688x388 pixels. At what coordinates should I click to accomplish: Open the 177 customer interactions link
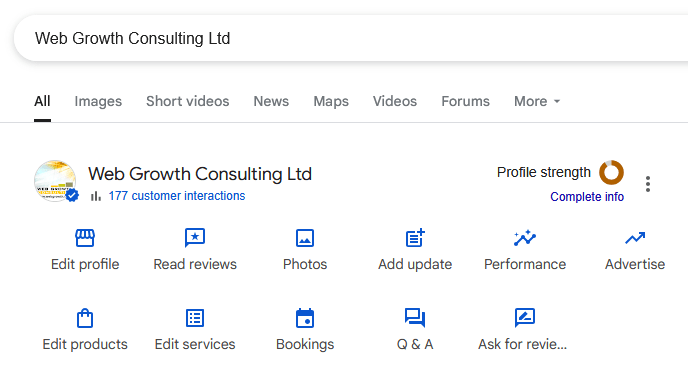coord(177,196)
